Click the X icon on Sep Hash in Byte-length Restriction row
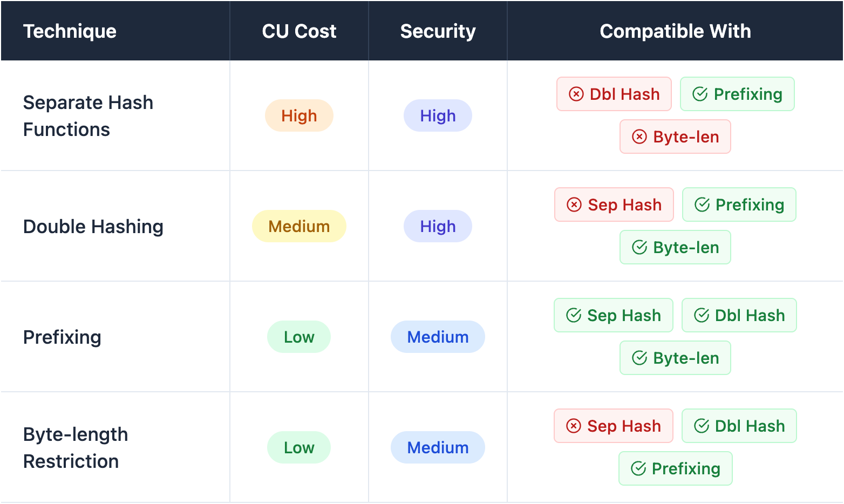 574,426
